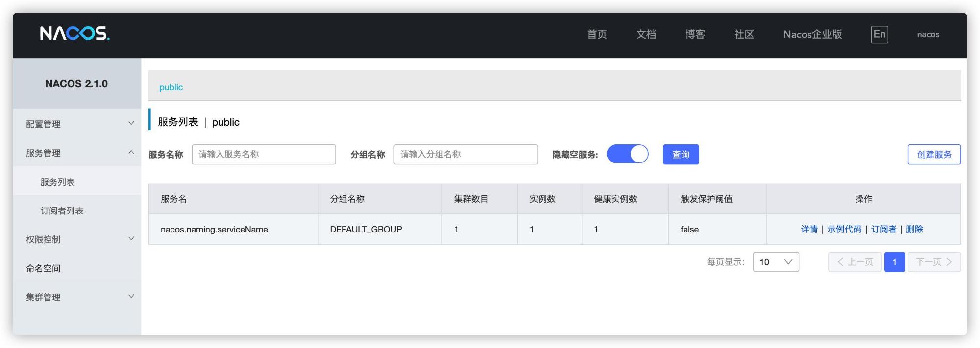This screenshot has width=980, height=348.
Task: Collapse the 服务管理 sidebar menu
Action: tap(77, 153)
